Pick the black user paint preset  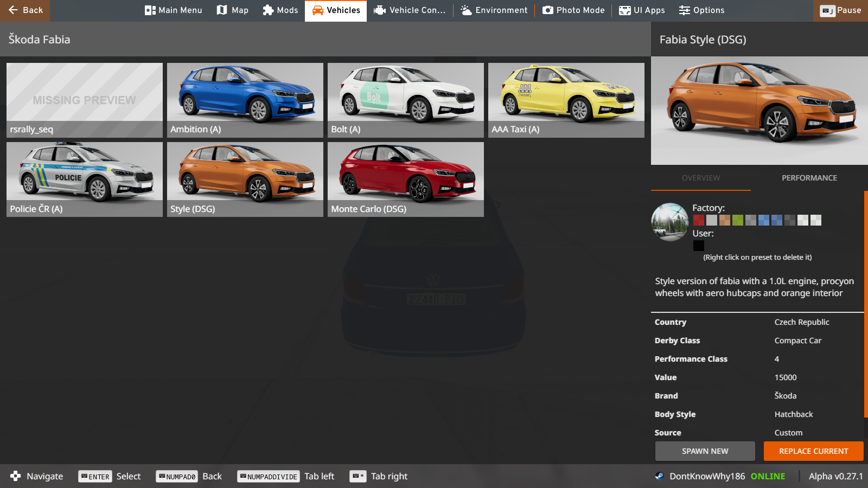[x=699, y=246]
